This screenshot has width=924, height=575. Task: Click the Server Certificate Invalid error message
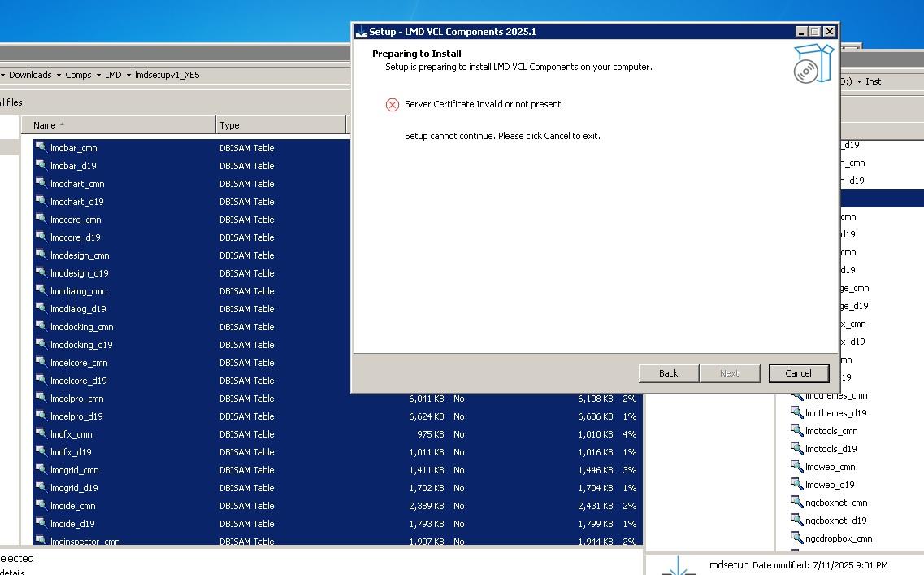(483, 104)
